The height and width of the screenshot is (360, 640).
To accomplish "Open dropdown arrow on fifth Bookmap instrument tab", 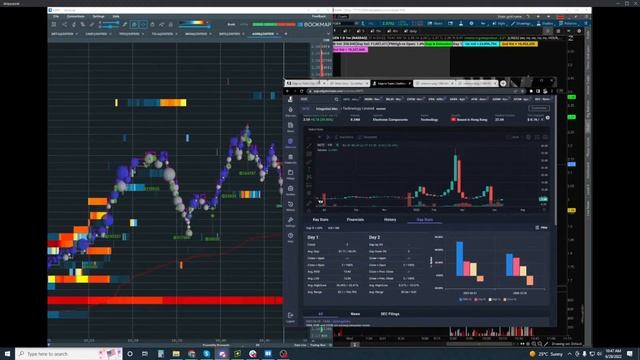I will (210, 34).
